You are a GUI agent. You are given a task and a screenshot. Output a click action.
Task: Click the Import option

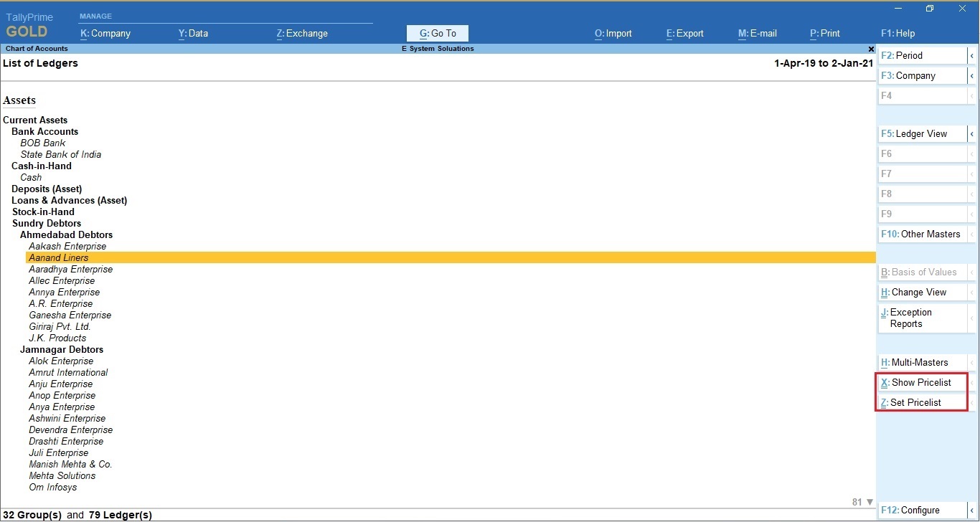613,33
